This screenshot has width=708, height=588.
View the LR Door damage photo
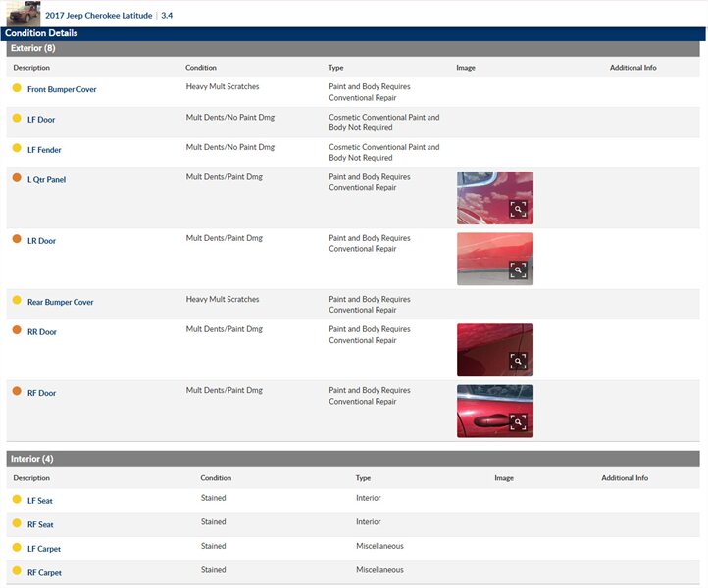pyautogui.click(x=494, y=259)
